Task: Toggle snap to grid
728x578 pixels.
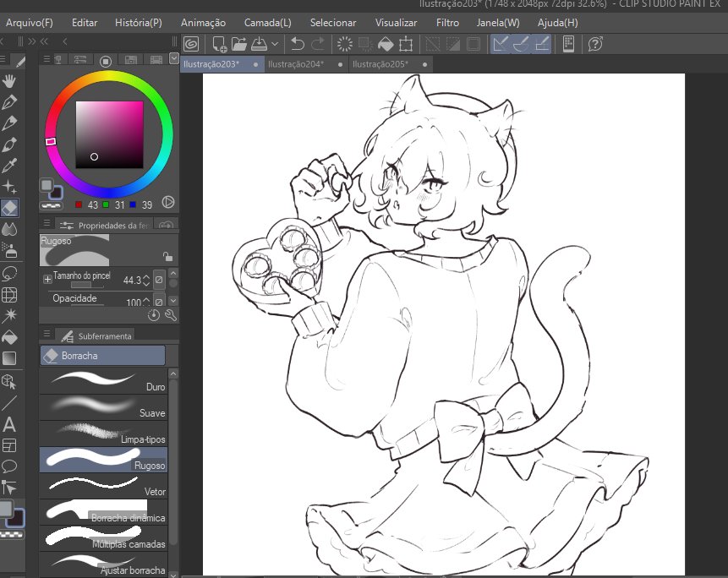Action: tap(542, 45)
